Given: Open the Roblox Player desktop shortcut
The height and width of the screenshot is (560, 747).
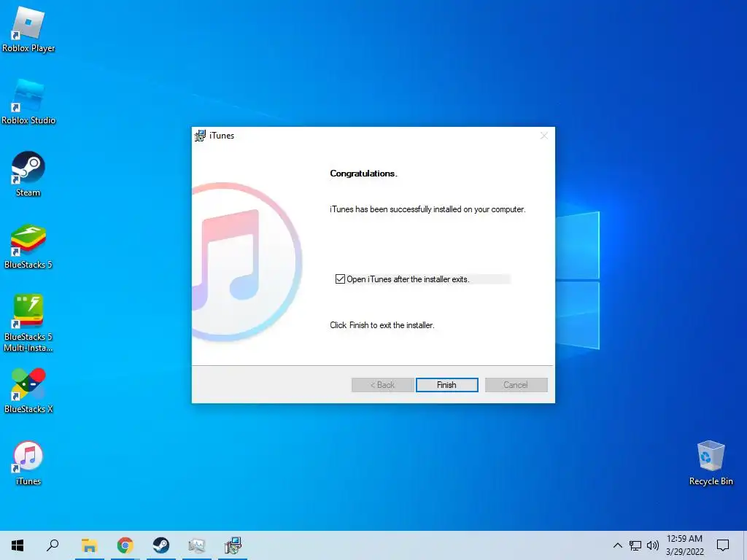Looking at the screenshot, I should point(28,30).
